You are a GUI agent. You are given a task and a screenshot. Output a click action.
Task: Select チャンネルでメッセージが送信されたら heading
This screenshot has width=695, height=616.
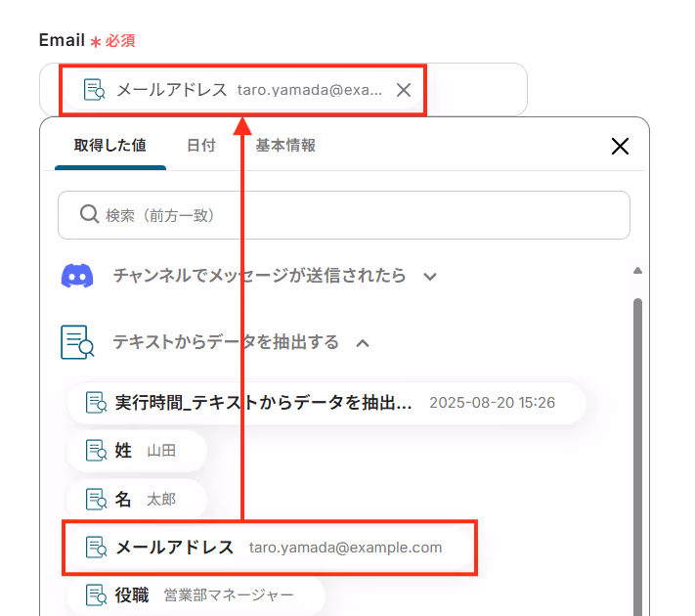[x=259, y=276]
